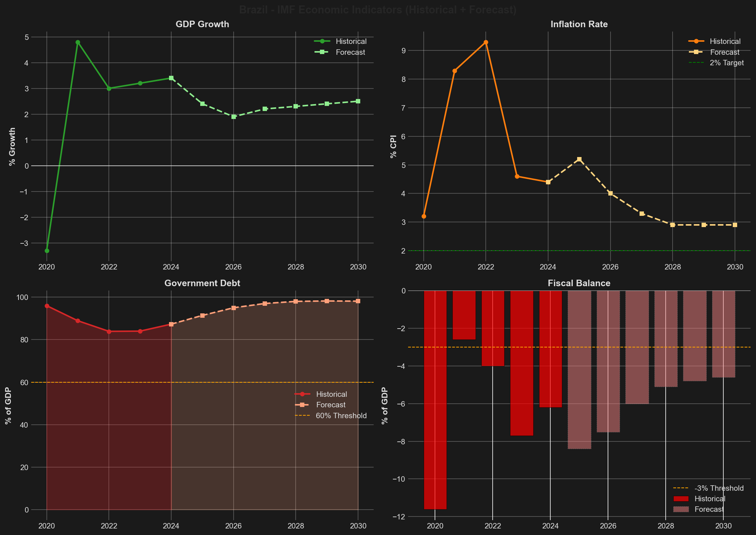Click the Forecast marker icon in Inflation Rate legend
Screen dimensions: 756x535
pos(697,52)
